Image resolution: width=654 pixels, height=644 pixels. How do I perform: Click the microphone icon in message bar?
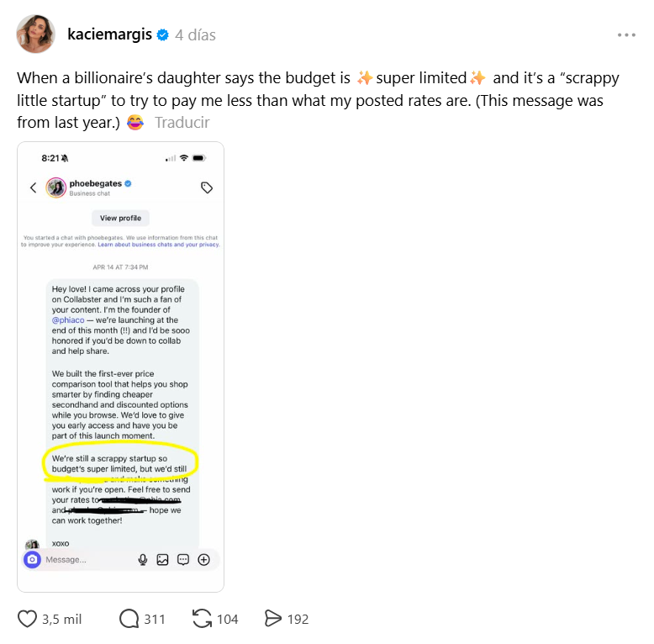pyautogui.click(x=143, y=560)
